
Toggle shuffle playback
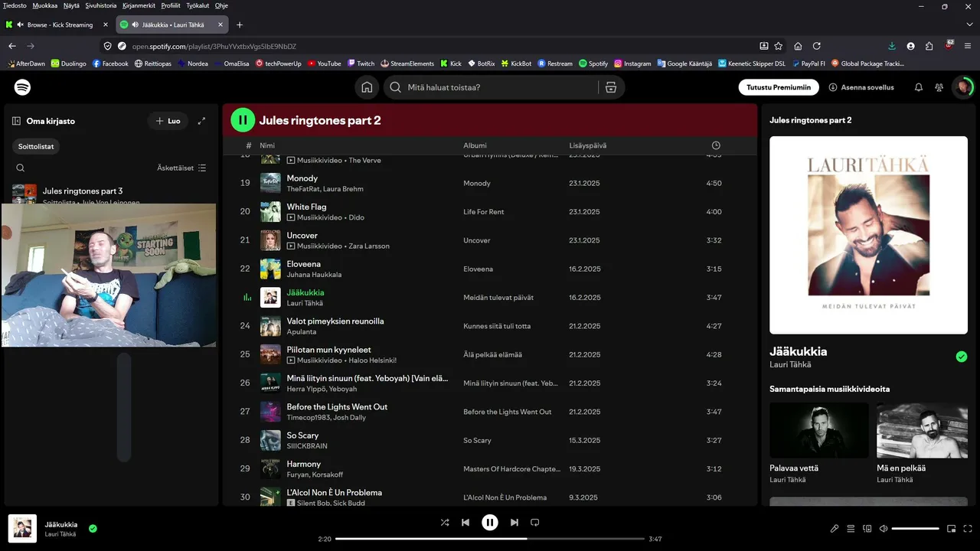point(445,523)
